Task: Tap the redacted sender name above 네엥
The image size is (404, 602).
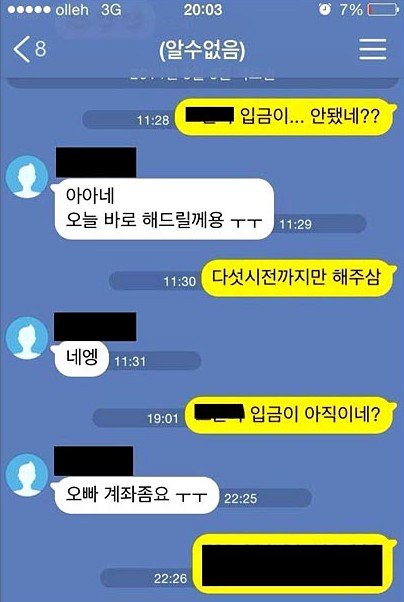Action: click(x=95, y=326)
